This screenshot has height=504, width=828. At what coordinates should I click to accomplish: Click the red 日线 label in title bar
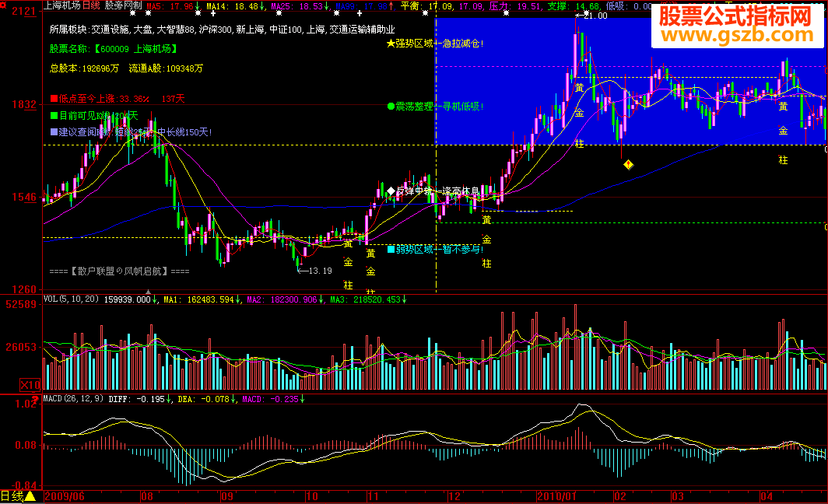[91, 5]
